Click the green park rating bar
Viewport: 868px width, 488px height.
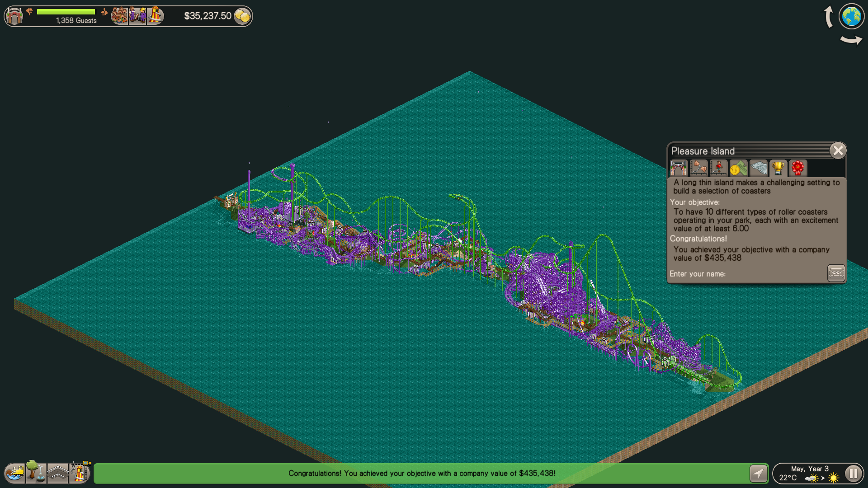pyautogui.click(x=66, y=12)
